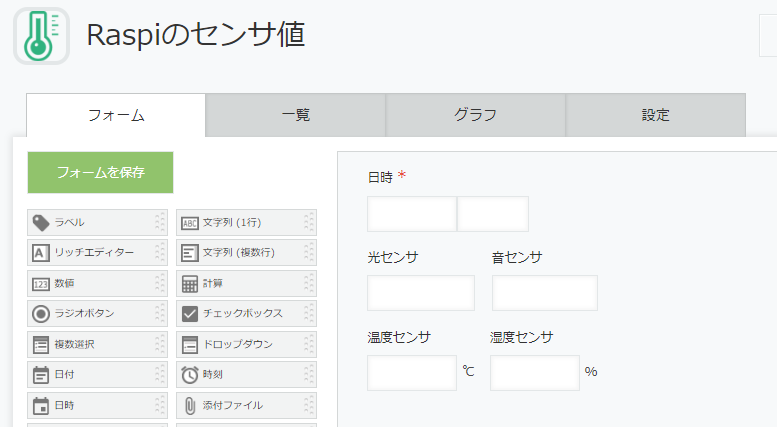Screen dimensions: 777x427
Task: Go to the 設定 tab
Action: coord(656,115)
